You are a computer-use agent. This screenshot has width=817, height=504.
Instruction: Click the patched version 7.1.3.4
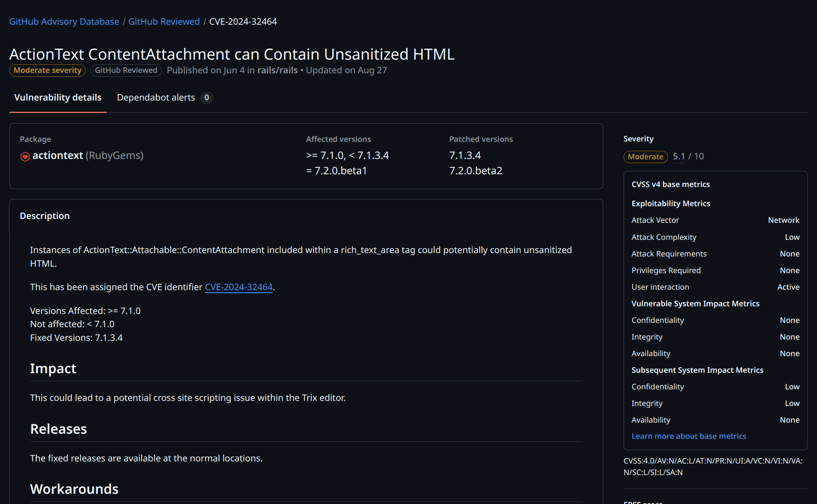point(465,156)
